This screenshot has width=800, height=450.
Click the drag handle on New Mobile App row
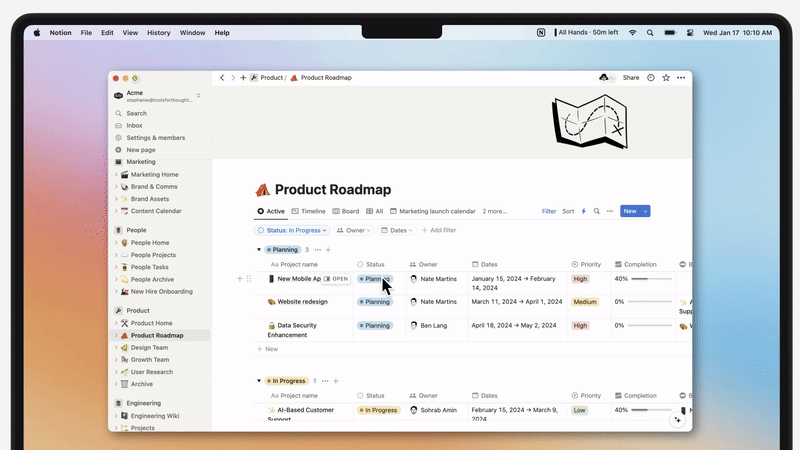coord(249,279)
